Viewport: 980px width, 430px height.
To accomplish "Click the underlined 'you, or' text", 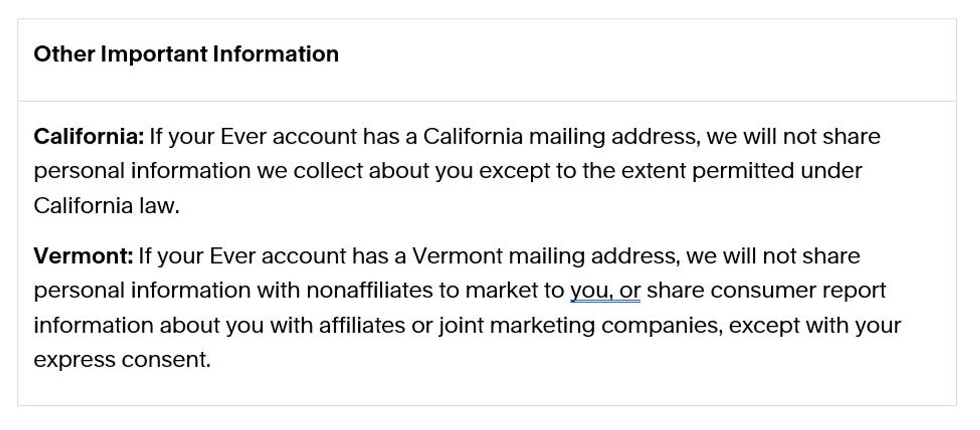I will pos(605,291).
